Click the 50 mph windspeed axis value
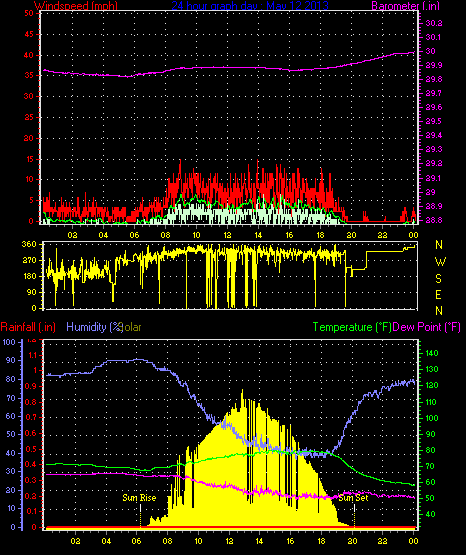Image resolution: width=466 pixels, height=555 pixels. point(29,13)
